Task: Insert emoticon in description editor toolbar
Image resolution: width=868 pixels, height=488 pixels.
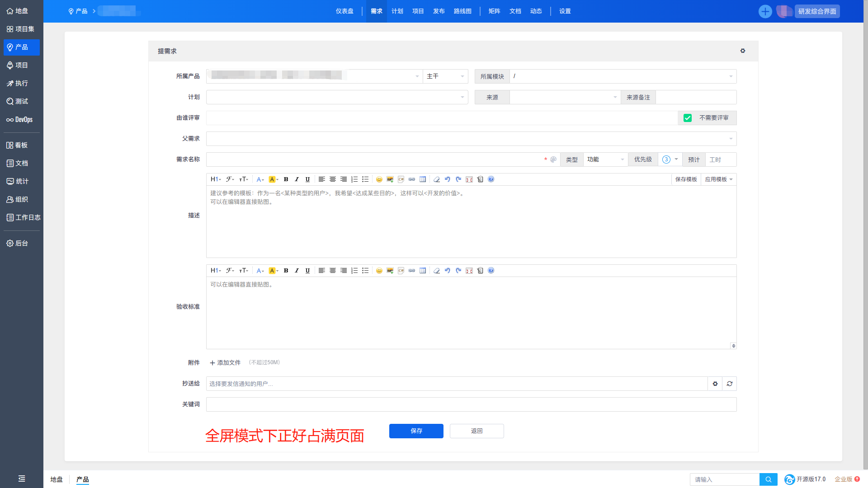Action: [379, 179]
